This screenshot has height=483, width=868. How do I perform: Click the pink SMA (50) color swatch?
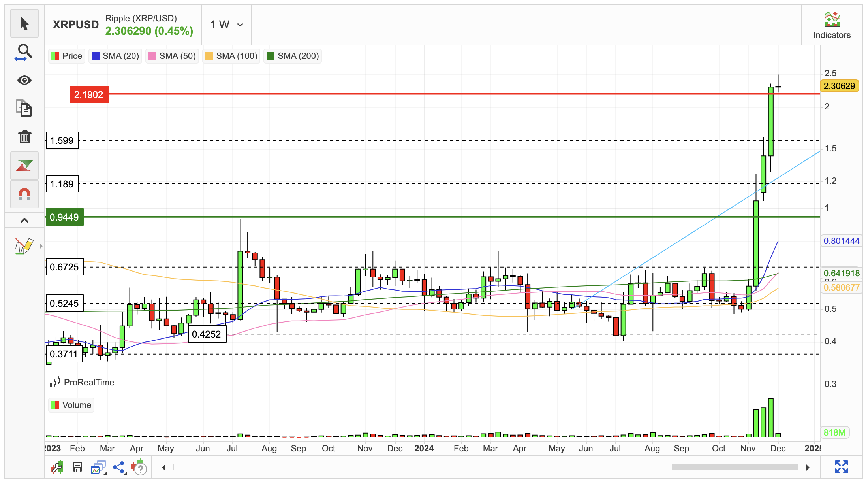tap(152, 56)
